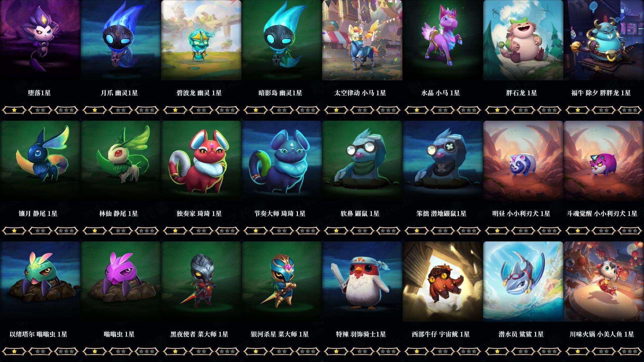Choose the 碧波龙 幽灵 1星 thumbnail
This screenshot has height=362, width=644.
pyautogui.click(x=201, y=40)
